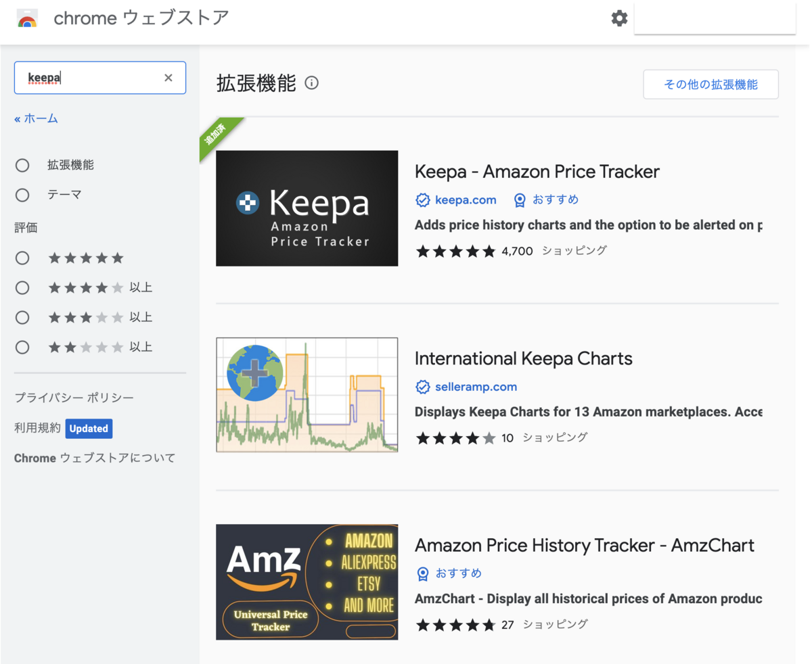Click the 評価 filter heading
Screen dimensions: 812x664
26,228
